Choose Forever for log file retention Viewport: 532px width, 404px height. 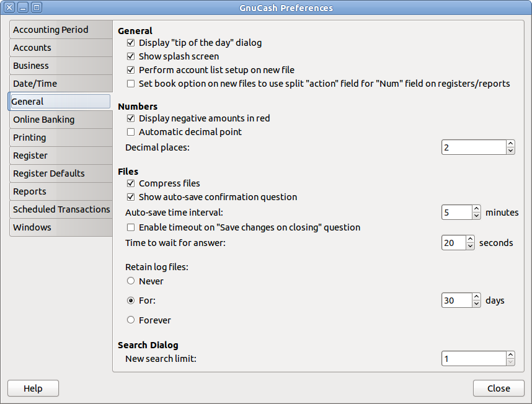coord(131,320)
